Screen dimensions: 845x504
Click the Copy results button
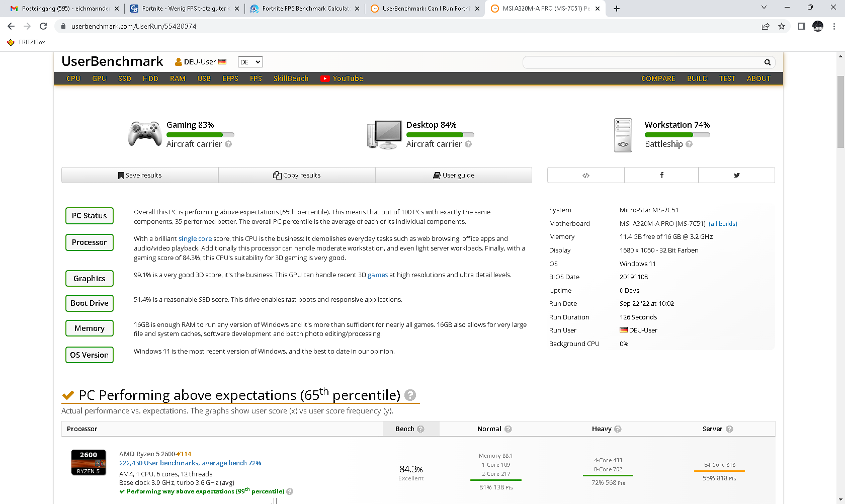(297, 175)
